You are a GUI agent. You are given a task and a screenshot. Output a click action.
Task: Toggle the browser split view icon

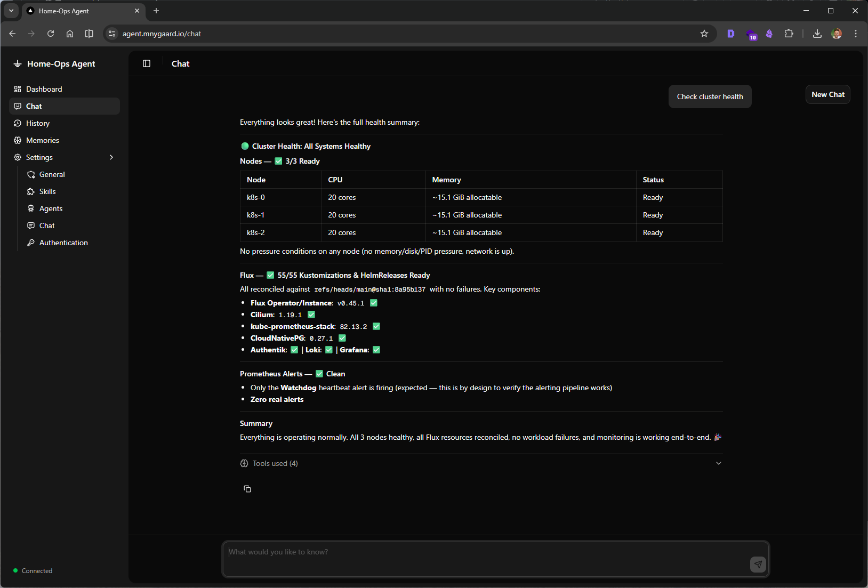(89, 34)
